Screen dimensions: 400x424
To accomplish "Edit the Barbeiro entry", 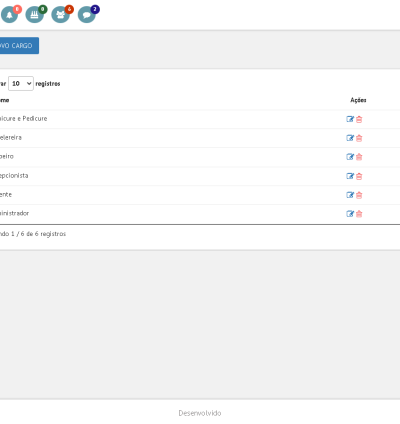I will 350,157.
